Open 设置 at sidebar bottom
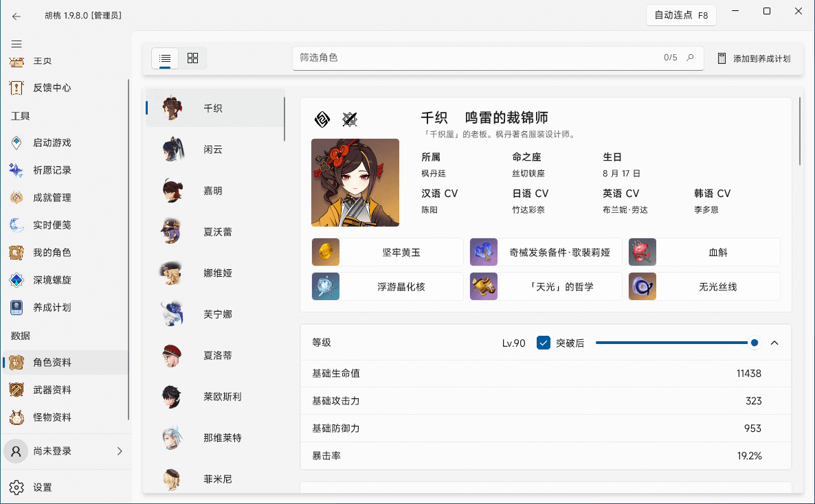The image size is (815, 504). [41, 488]
